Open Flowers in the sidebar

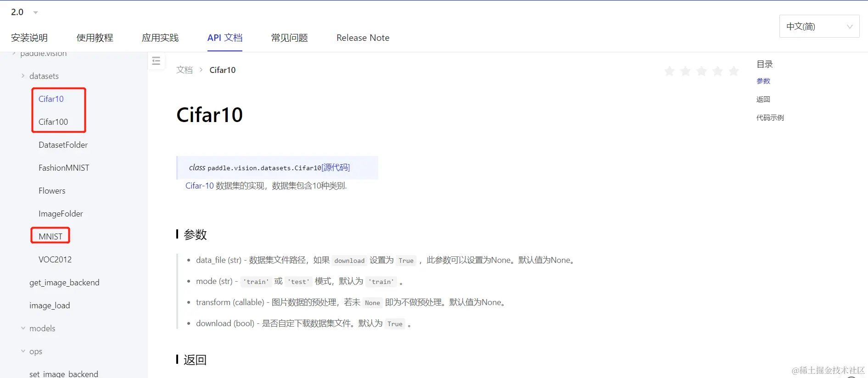coord(52,191)
